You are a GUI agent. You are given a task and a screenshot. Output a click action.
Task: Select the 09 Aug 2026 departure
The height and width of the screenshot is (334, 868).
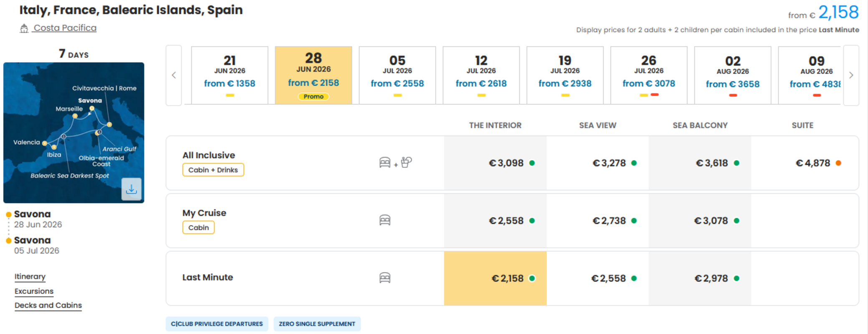coord(810,75)
